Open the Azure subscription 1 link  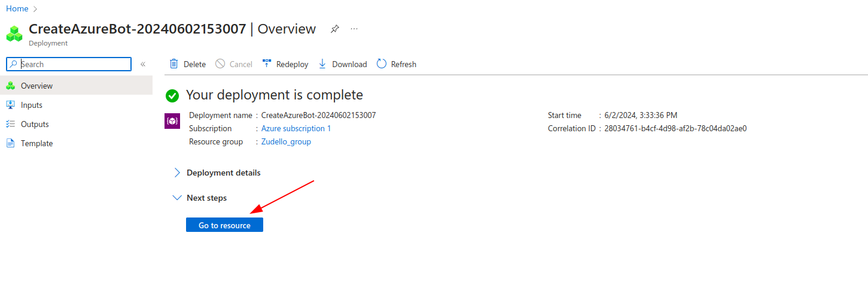[296, 128]
